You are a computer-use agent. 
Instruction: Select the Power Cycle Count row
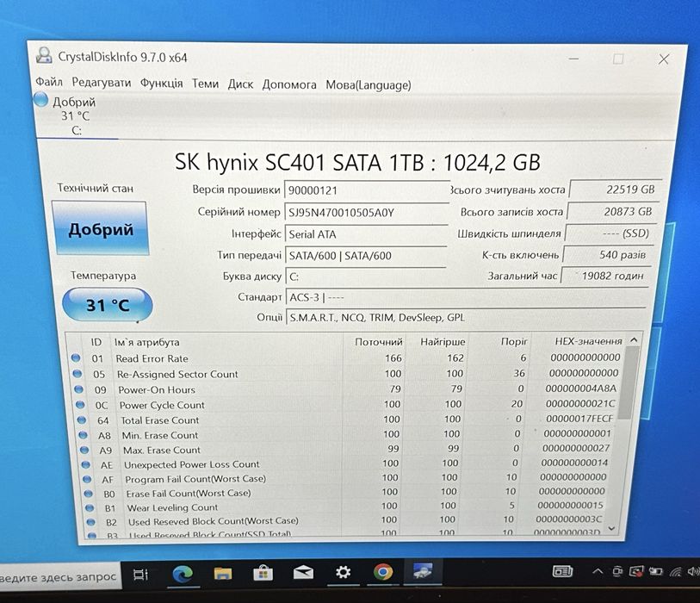(347, 404)
